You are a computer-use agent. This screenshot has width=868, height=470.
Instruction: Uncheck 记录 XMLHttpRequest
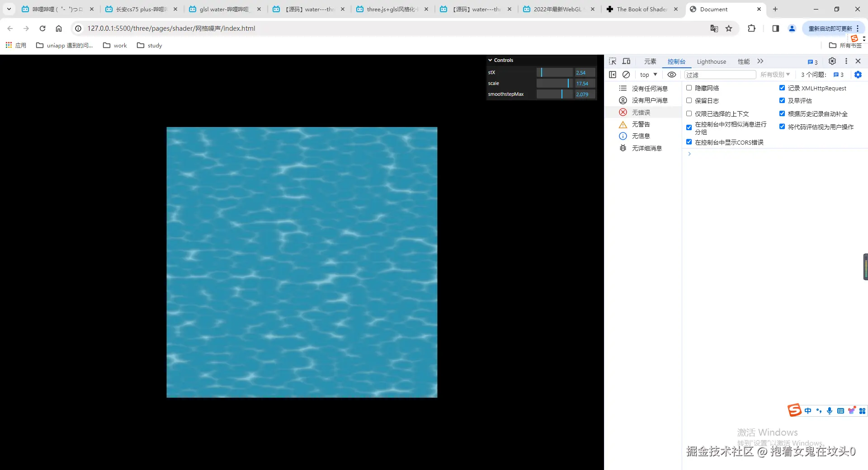tap(782, 88)
